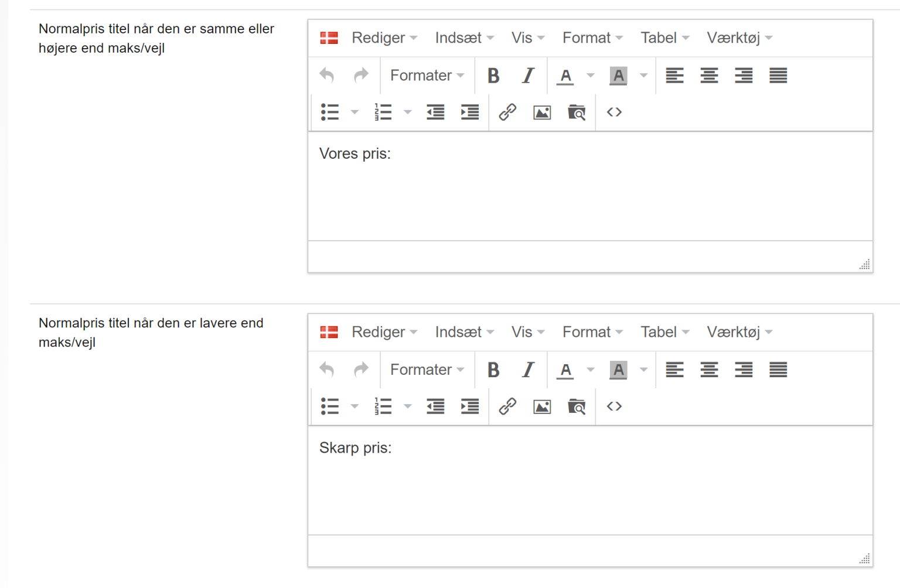Align text left in the 'Skarp pris' editor
The height and width of the screenshot is (588, 900).
click(674, 370)
